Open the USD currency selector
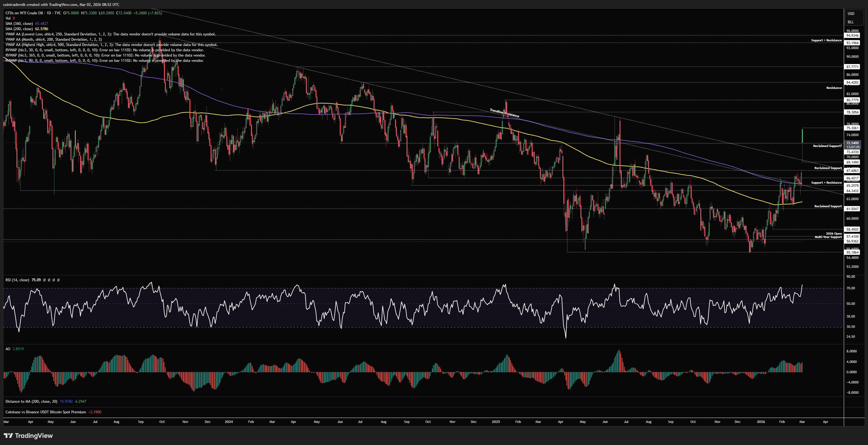The height and width of the screenshot is (445, 868). (x=851, y=13)
